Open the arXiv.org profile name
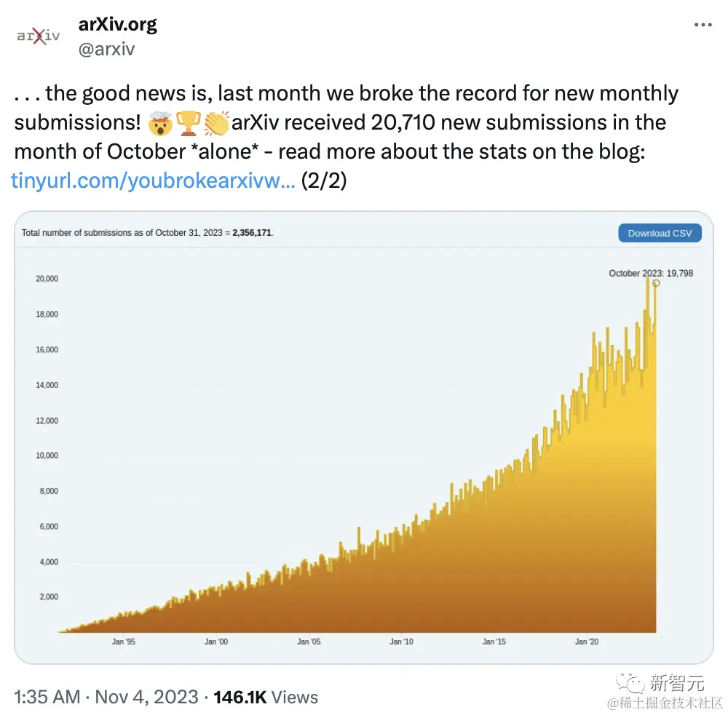Image resolution: width=728 pixels, height=715 pixels. [117, 24]
